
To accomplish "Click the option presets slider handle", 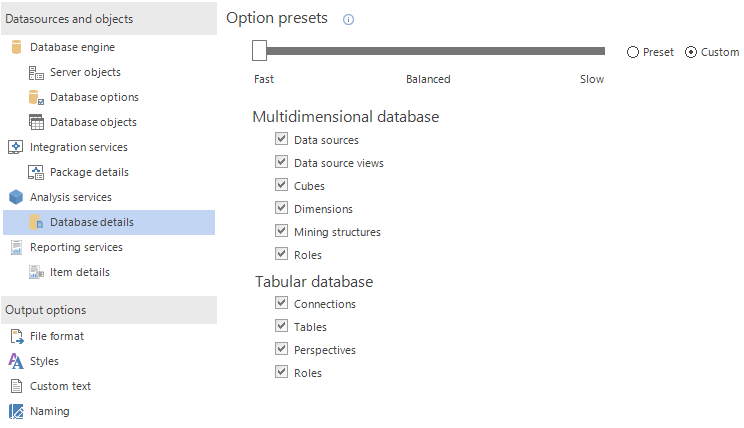I will click(259, 51).
